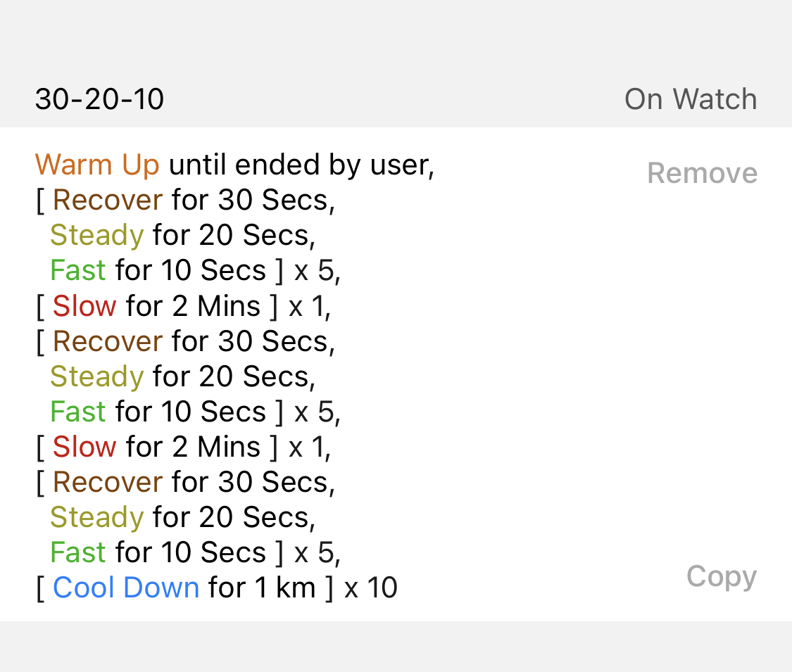Click the orange Warm Up step name

point(97,165)
